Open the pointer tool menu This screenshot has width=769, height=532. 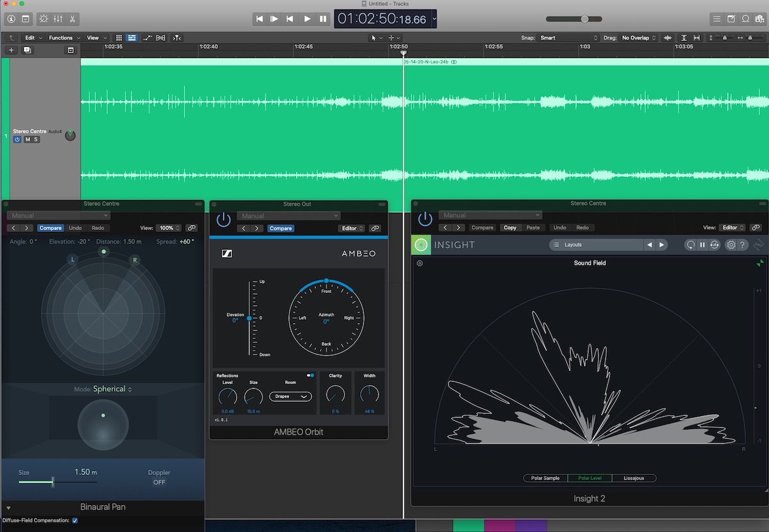click(377, 38)
